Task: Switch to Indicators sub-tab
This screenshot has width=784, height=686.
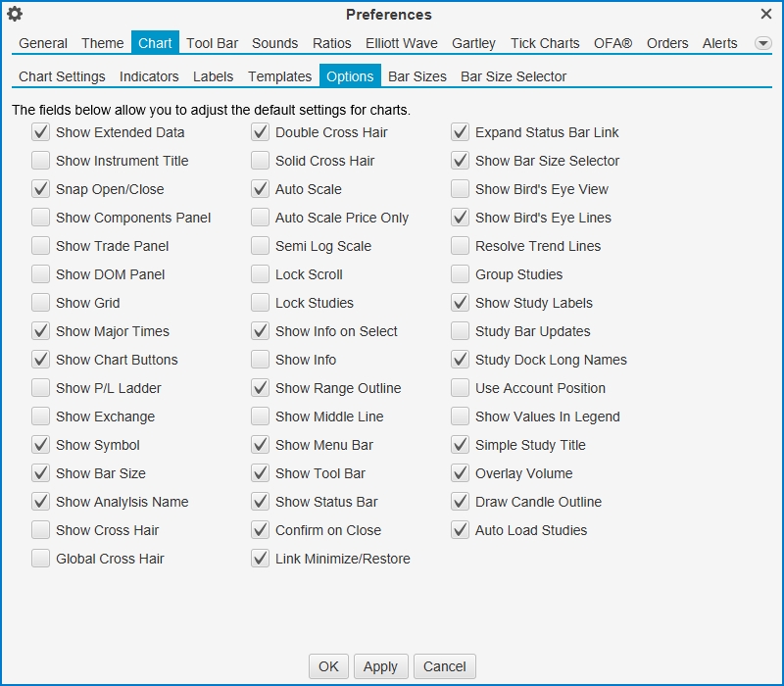Action: (149, 76)
